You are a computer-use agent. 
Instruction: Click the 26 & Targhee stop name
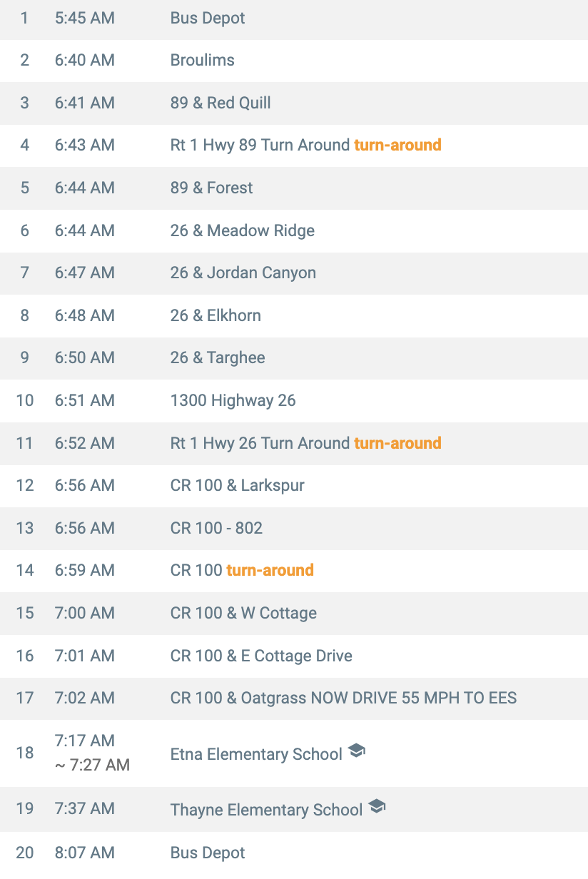point(217,357)
